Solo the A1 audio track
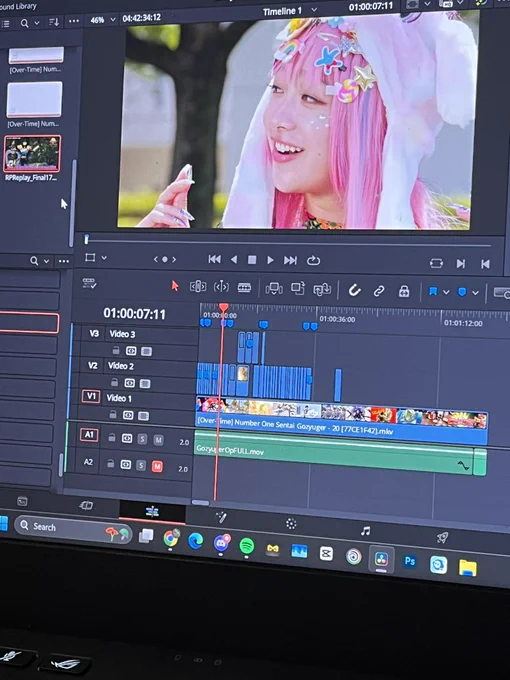This screenshot has width=510, height=680. coord(142,439)
